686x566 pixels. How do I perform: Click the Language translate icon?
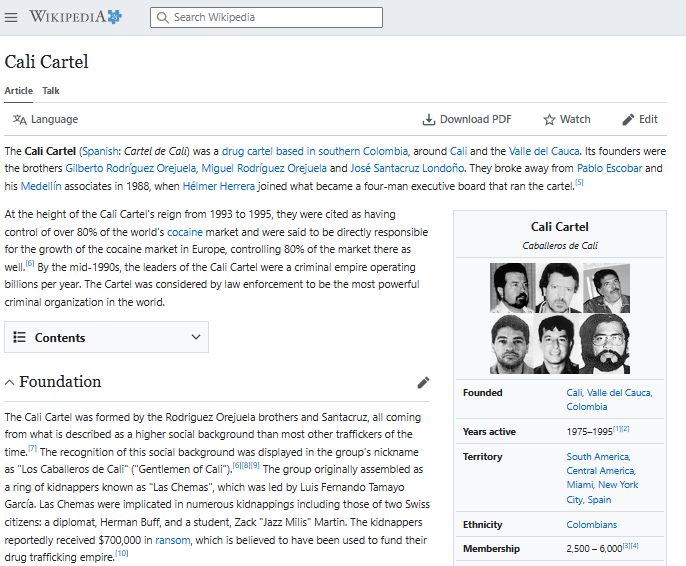coord(19,119)
